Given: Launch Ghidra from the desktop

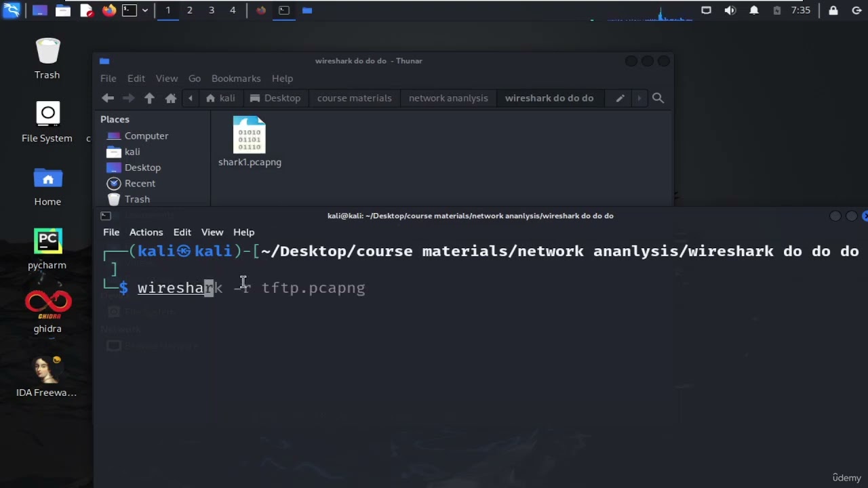Looking at the screenshot, I should coord(47,312).
